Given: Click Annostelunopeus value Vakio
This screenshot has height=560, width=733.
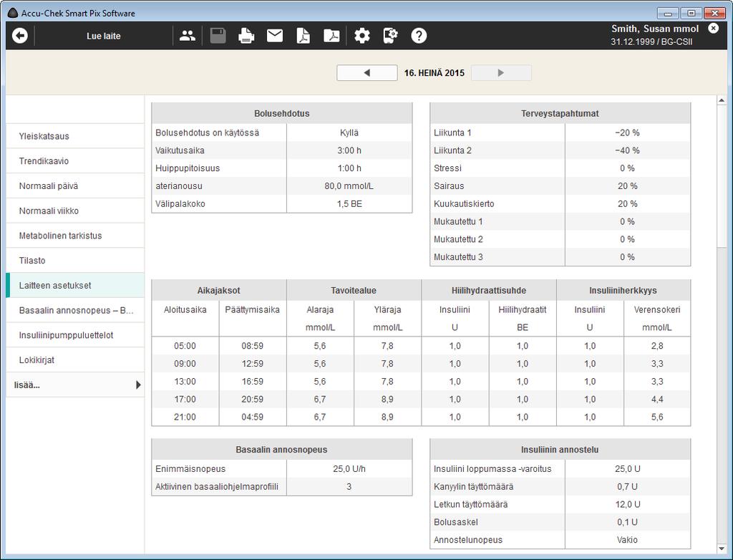Looking at the screenshot, I should click(x=627, y=540).
